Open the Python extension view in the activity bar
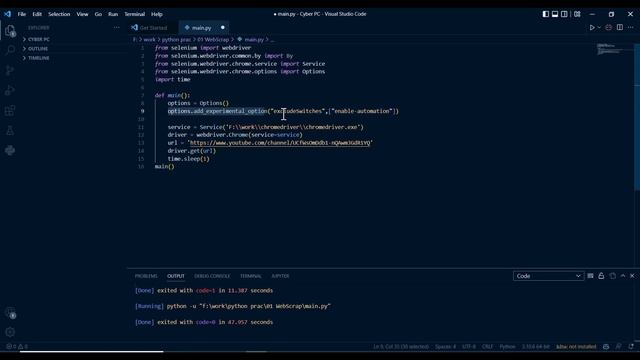Viewport: 640px width, 360px height. [10, 150]
